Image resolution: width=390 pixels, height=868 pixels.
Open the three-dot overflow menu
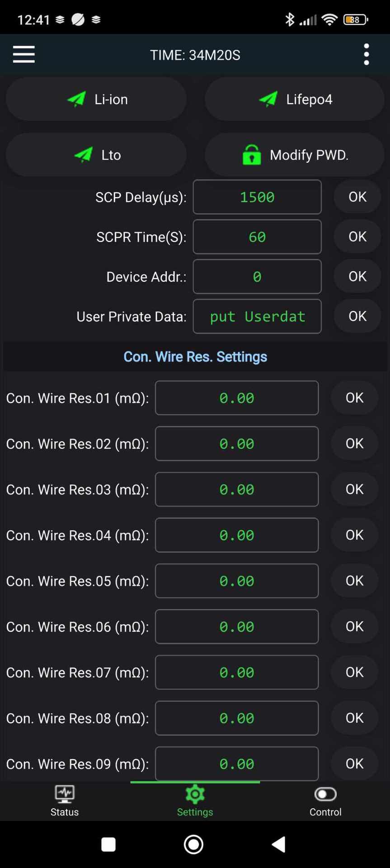pos(366,54)
